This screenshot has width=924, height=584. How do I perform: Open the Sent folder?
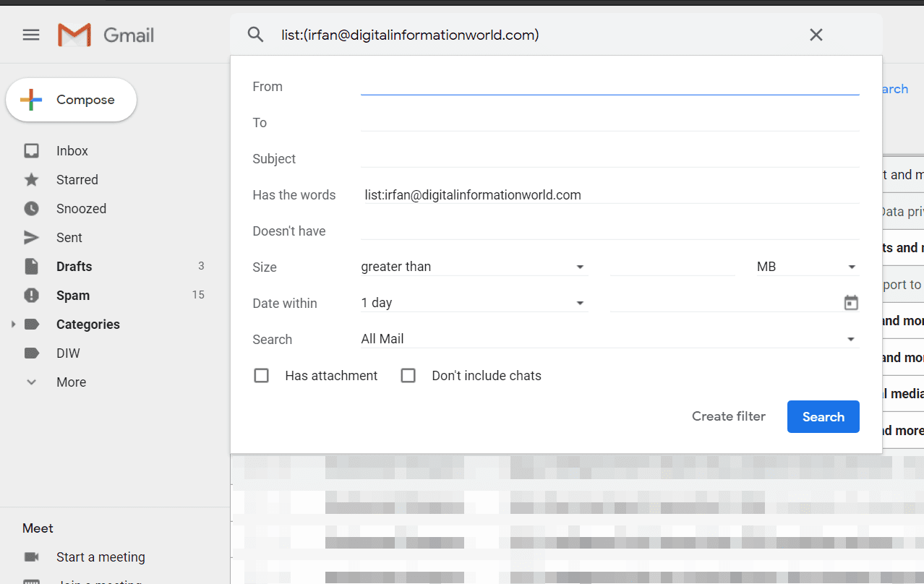69,238
